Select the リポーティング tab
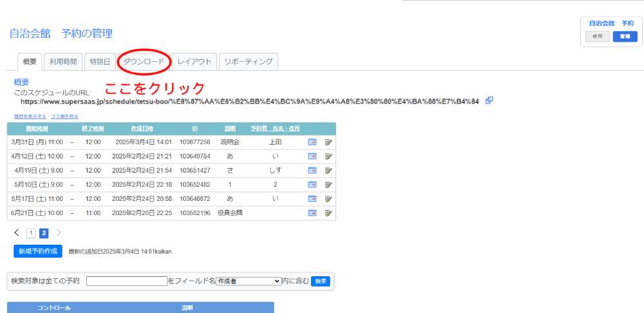 (x=248, y=62)
